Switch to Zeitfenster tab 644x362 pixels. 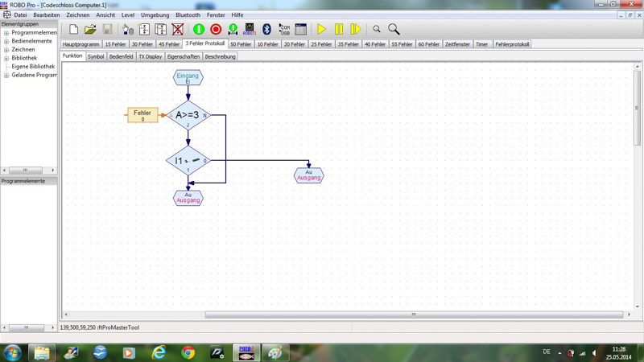pos(457,44)
